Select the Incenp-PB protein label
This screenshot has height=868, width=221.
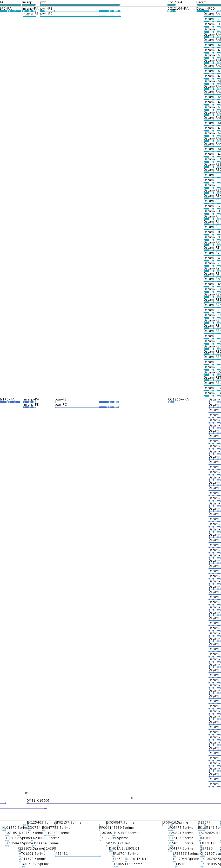31,405
